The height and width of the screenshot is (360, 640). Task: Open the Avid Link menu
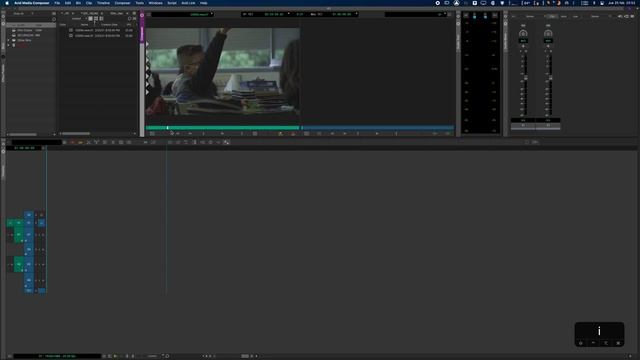[x=188, y=3]
